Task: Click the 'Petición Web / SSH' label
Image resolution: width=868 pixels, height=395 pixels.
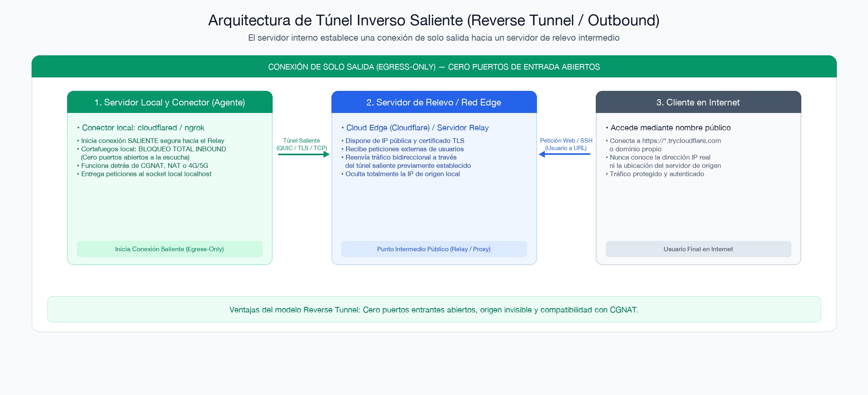Action: tap(566, 141)
